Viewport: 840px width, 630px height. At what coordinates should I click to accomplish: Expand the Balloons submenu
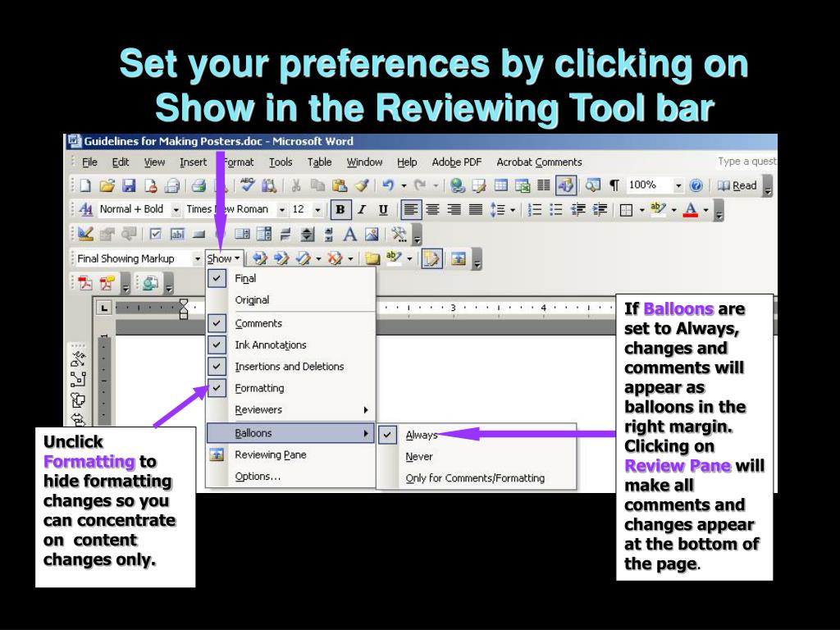pos(290,433)
